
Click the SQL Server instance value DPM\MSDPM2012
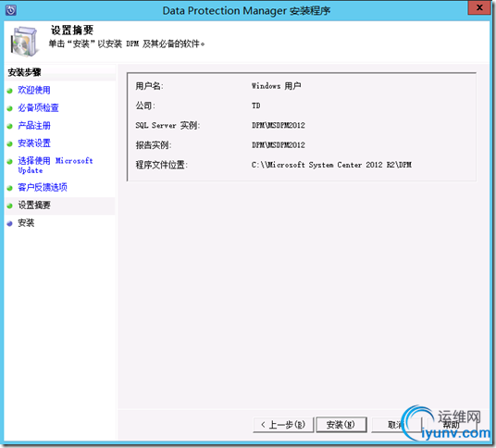[279, 126]
